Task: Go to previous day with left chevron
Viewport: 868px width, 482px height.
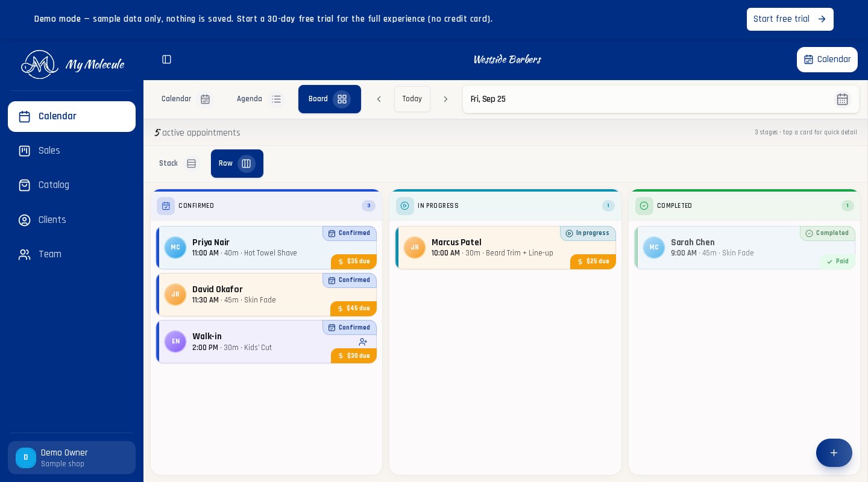Action: click(379, 99)
